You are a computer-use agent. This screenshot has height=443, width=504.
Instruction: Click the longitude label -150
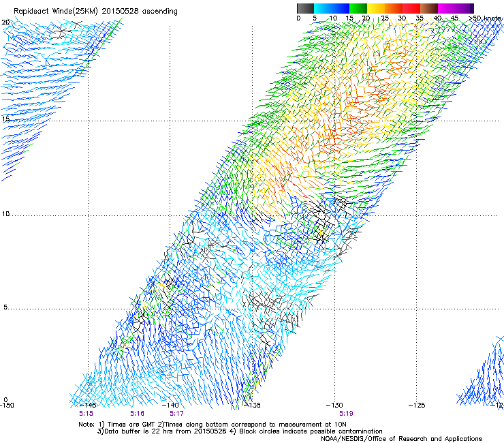click(x=7, y=405)
